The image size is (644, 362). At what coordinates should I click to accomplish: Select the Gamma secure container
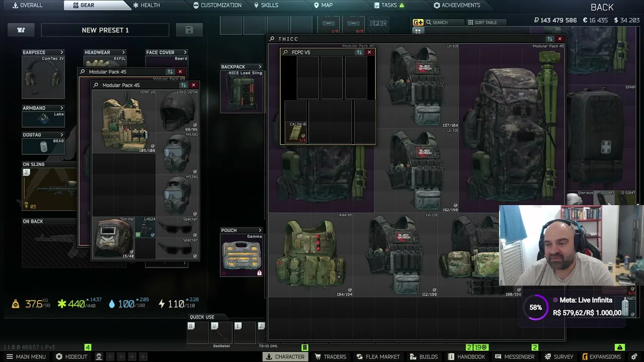(x=242, y=255)
